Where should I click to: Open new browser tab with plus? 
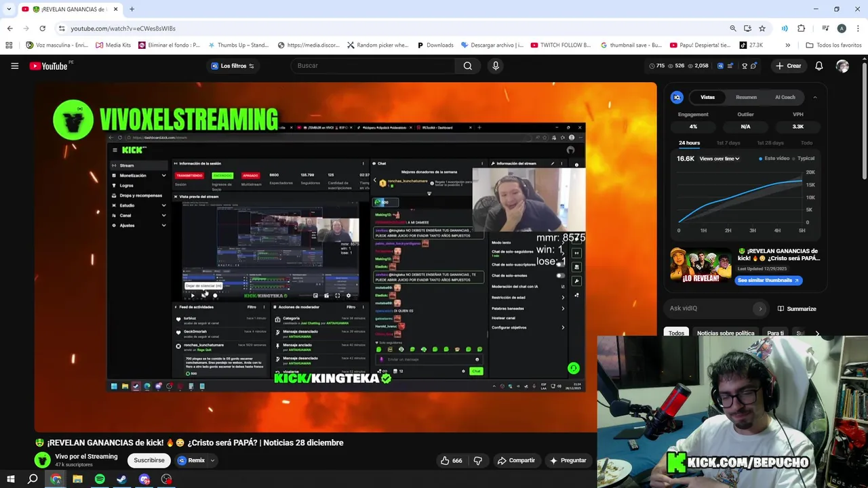[132, 9]
